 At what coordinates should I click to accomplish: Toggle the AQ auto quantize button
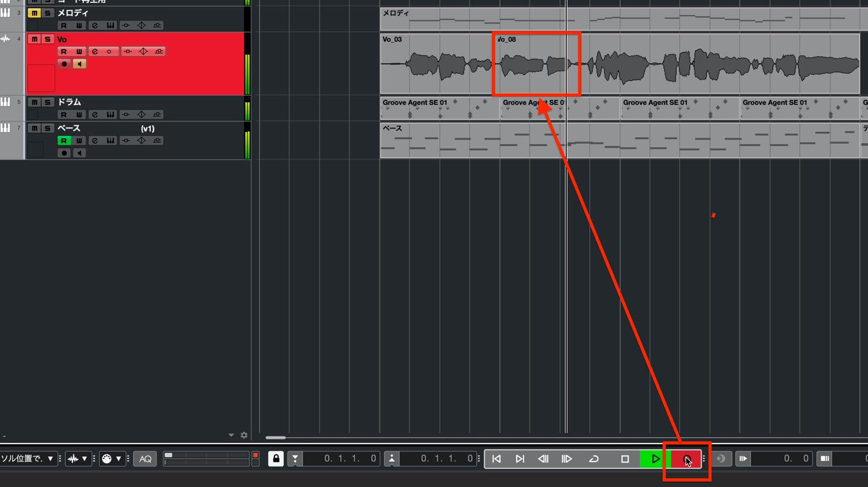(145, 459)
